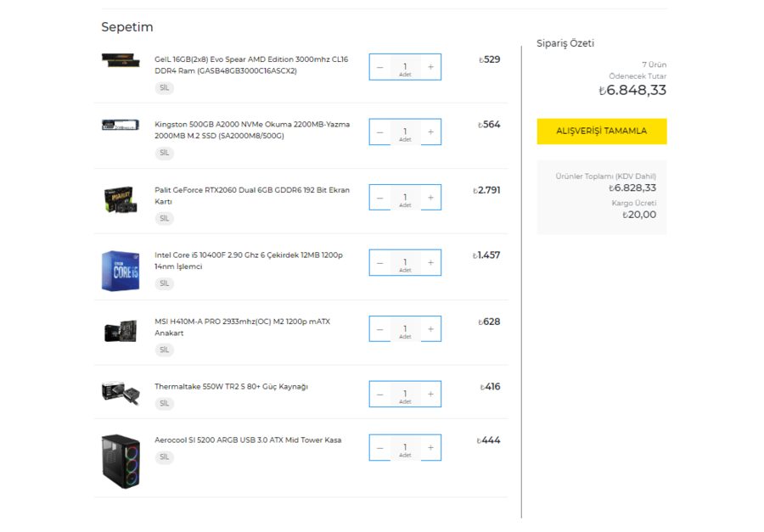Screen dimensions: 764x532
Task: Click the ₺564 price of Kingston SSD
Action: (x=489, y=125)
